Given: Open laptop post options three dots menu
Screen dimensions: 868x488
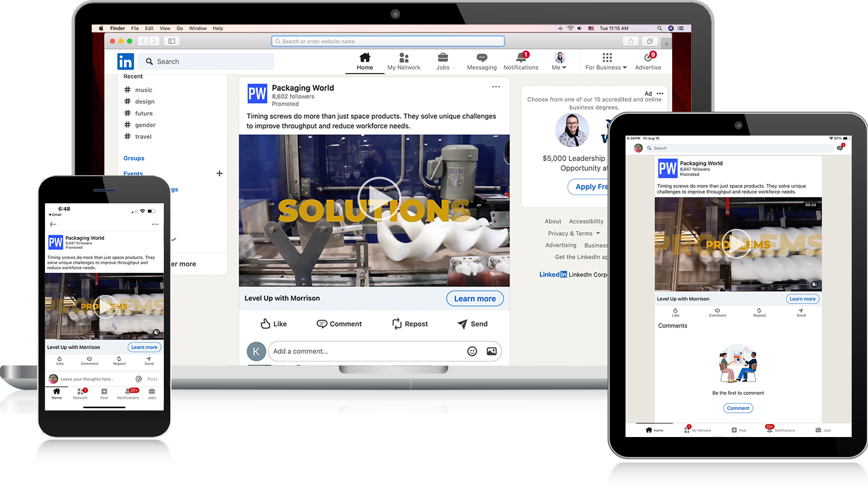Looking at the screenshot, I should pyautogui.click(x=496, y=87).
